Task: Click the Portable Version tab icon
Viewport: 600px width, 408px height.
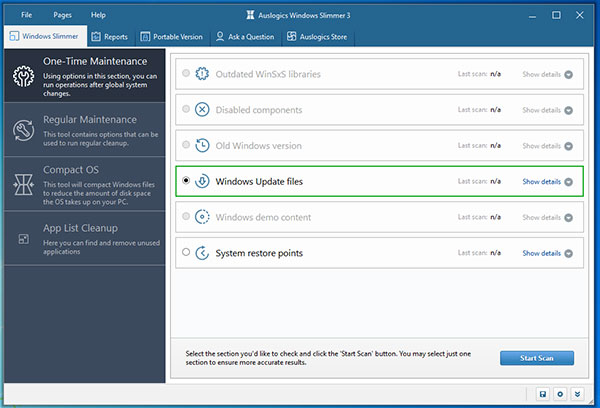Action: click(x=145, y=37)
